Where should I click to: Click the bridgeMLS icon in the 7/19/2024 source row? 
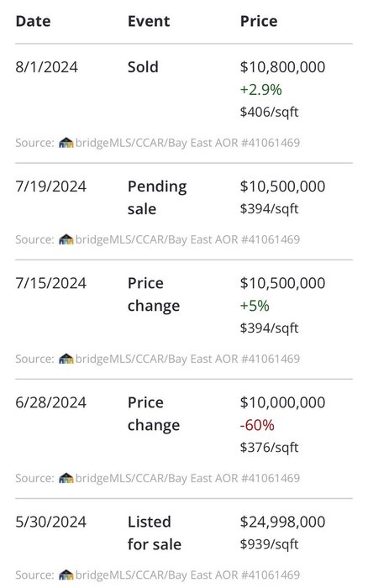click(x=66, y=239)
